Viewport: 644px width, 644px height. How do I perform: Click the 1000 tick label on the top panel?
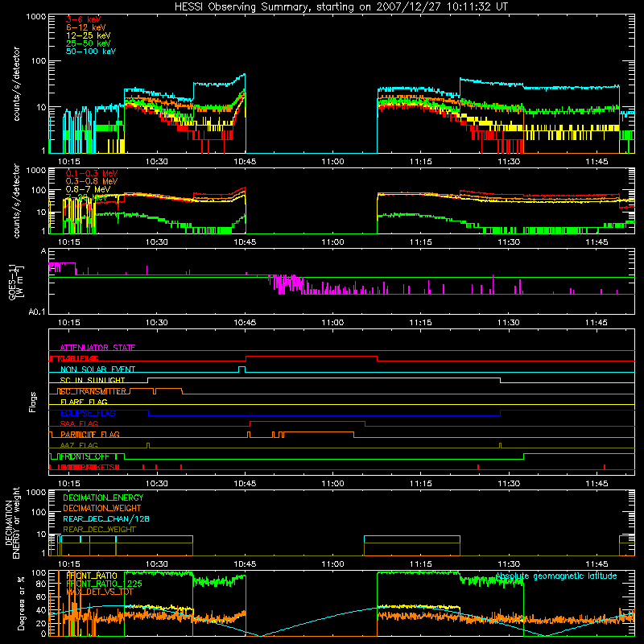[x=36, y=17]
